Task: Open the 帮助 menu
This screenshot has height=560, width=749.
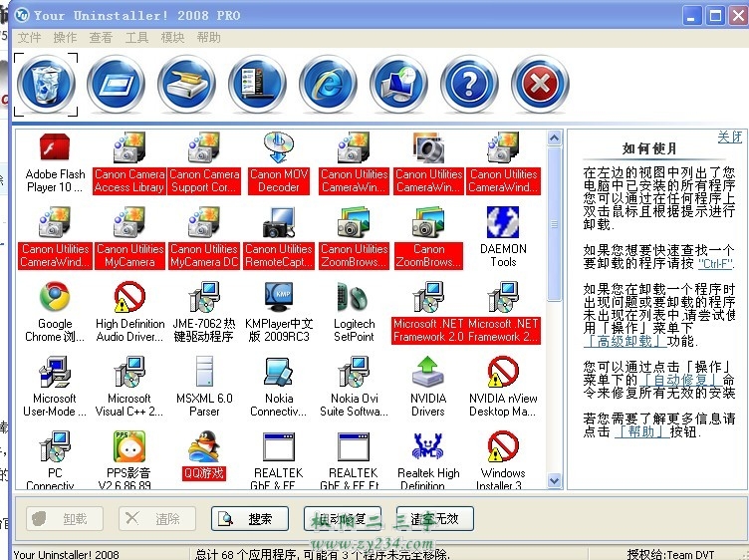Action: (209, 37)
